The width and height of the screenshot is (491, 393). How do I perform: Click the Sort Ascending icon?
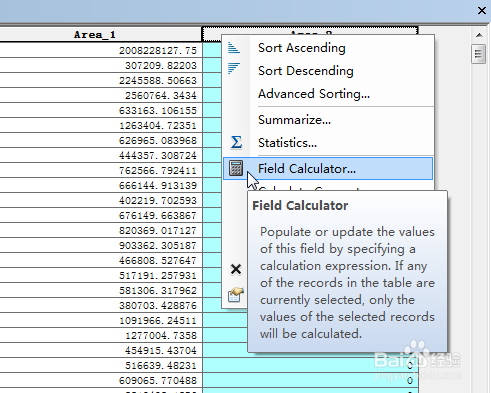point(234,48)
